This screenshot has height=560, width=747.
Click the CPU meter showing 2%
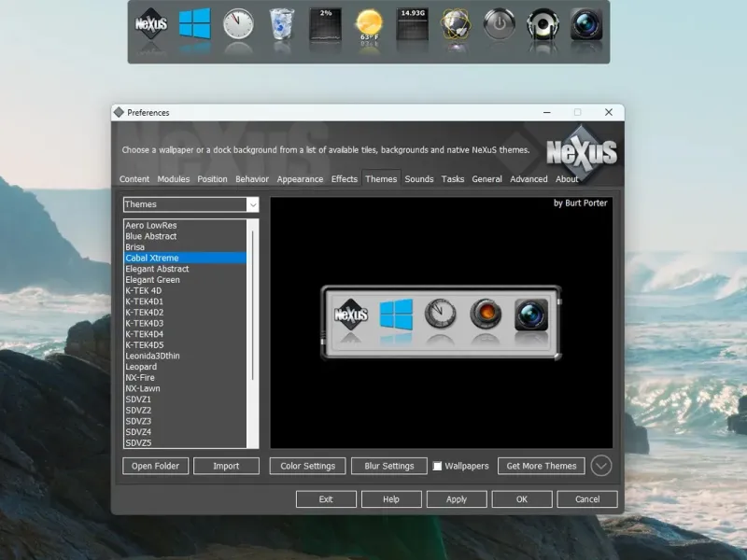tap(325, 24)
